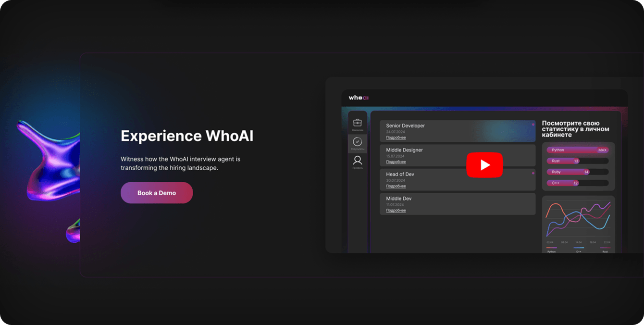Open Подробнее link under Head of Dev
Screen dimensions: 644x325
pyautogui.click(x=396, y=186)
